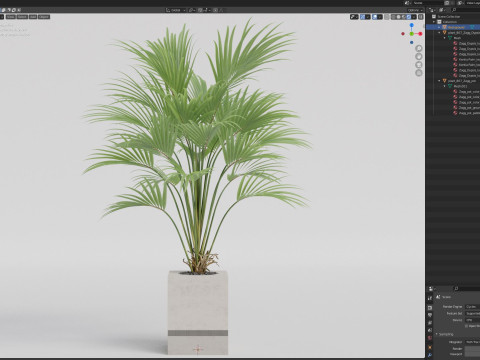This screenshot has width=480, height=360.
Task: Open the View menu in viewport header
Action: (11, 17)
